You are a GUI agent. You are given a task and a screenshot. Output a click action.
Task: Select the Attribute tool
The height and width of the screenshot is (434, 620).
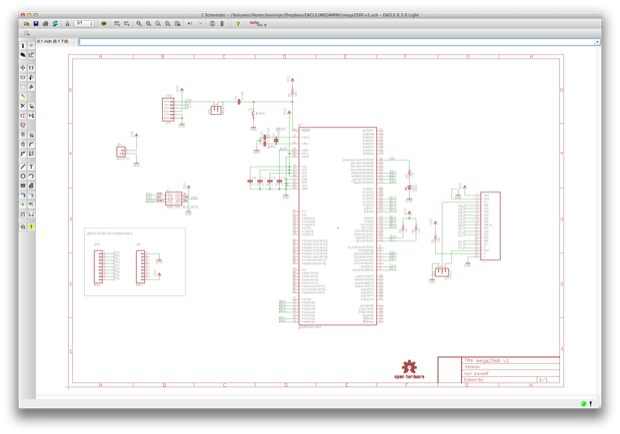pos(23,214)
